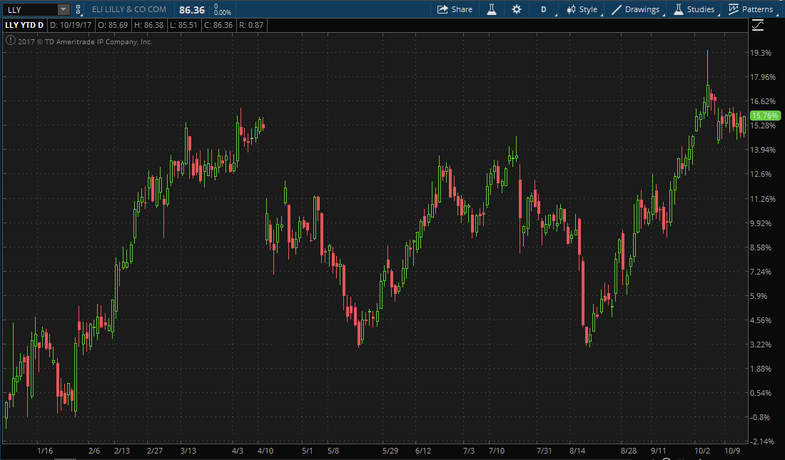785x460 pixels.
Task: Click the info exclamation icon near copyright
Action: tap(11, 41)
